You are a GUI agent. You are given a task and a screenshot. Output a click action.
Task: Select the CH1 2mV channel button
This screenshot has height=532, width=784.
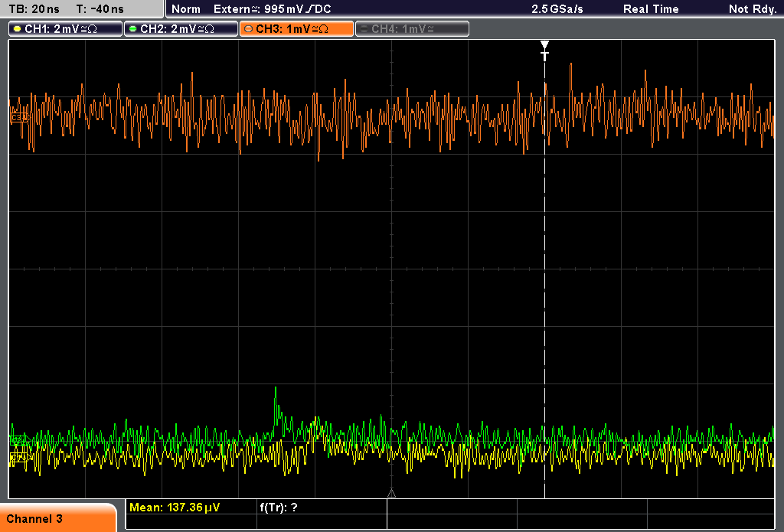(x=66, y=29)
